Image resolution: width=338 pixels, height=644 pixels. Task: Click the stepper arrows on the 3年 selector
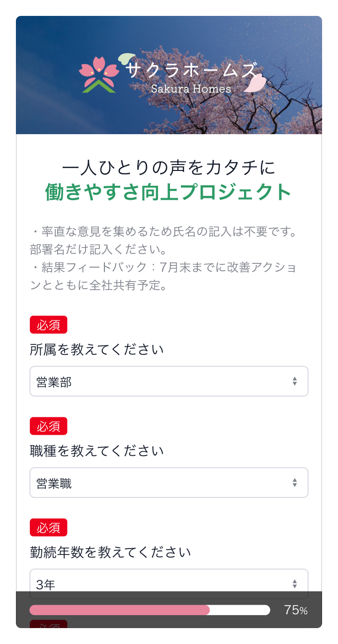click(x=293, y=583)
